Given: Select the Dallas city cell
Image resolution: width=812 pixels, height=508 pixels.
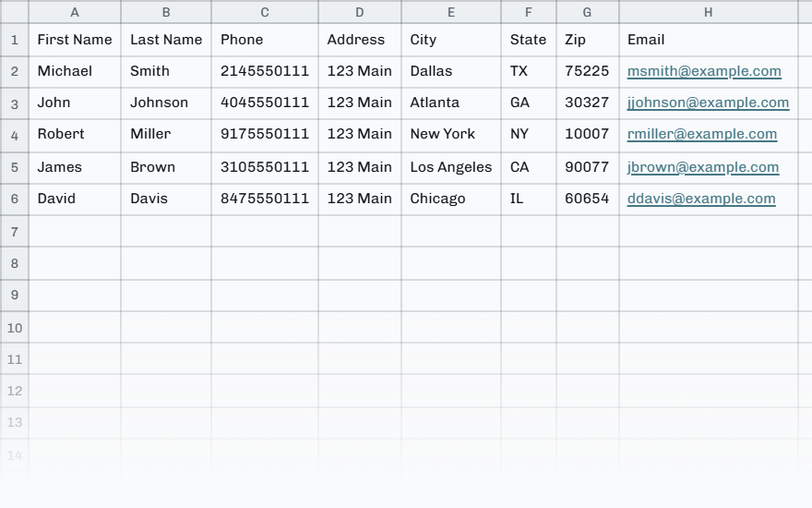Looking at the screenshot, I should coord(451,71).
